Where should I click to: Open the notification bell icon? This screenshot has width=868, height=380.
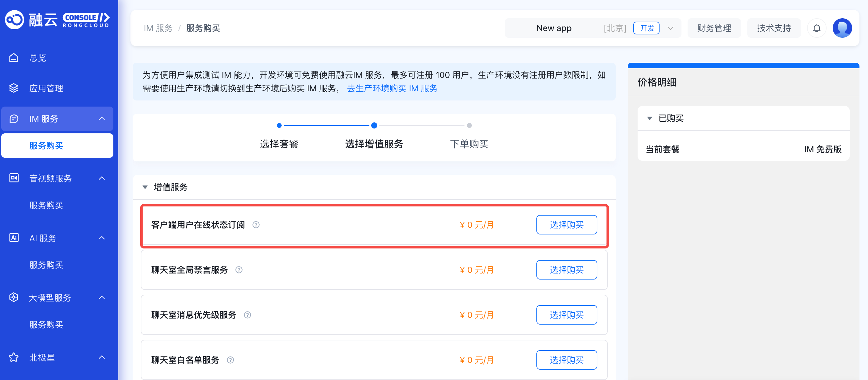pyautogui.click(x=816, y=28)
